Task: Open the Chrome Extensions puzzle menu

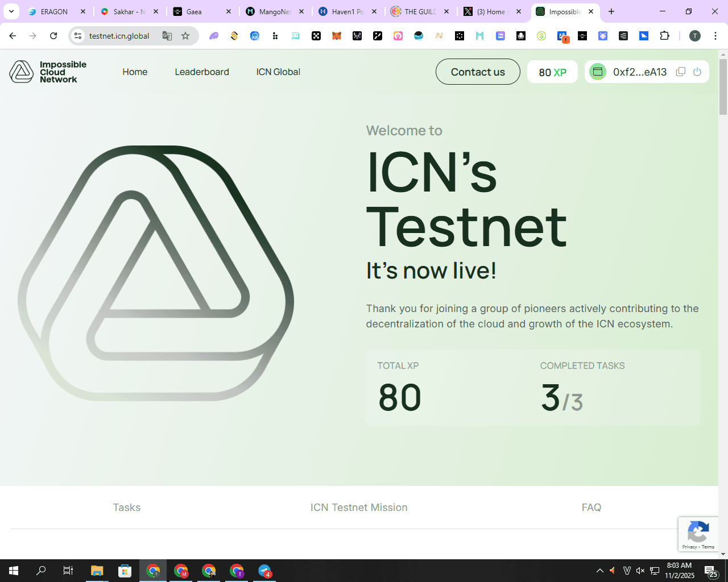Action: pos(664,36)
